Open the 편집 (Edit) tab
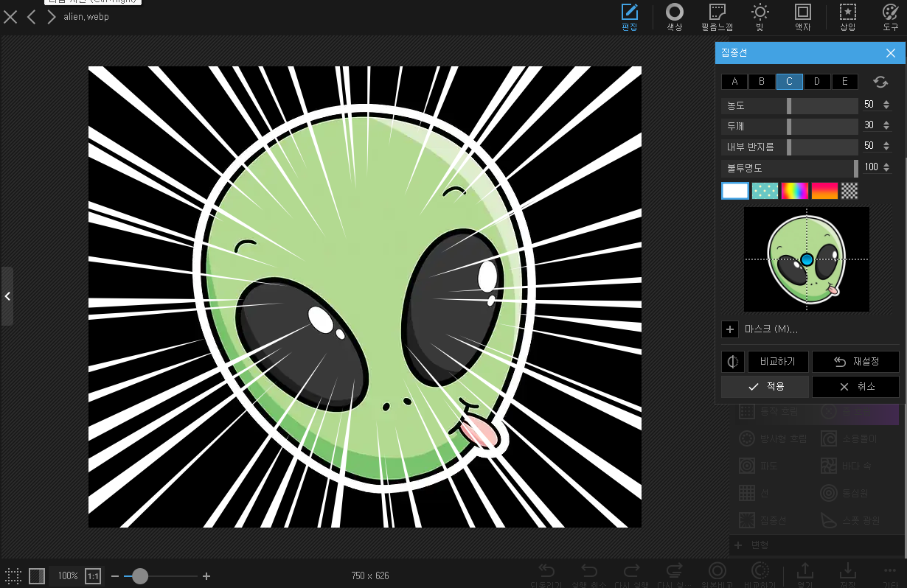 coord(629,17)
